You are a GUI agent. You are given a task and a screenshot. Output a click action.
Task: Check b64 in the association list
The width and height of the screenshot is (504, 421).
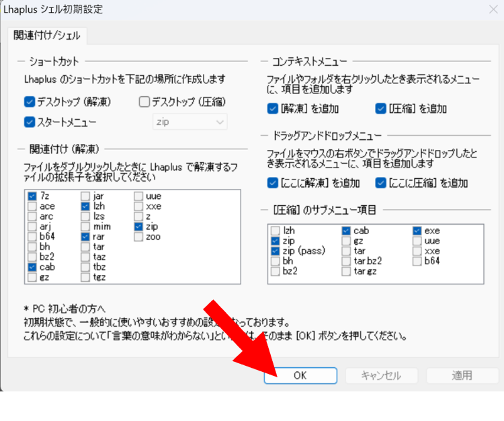[32, 236]
